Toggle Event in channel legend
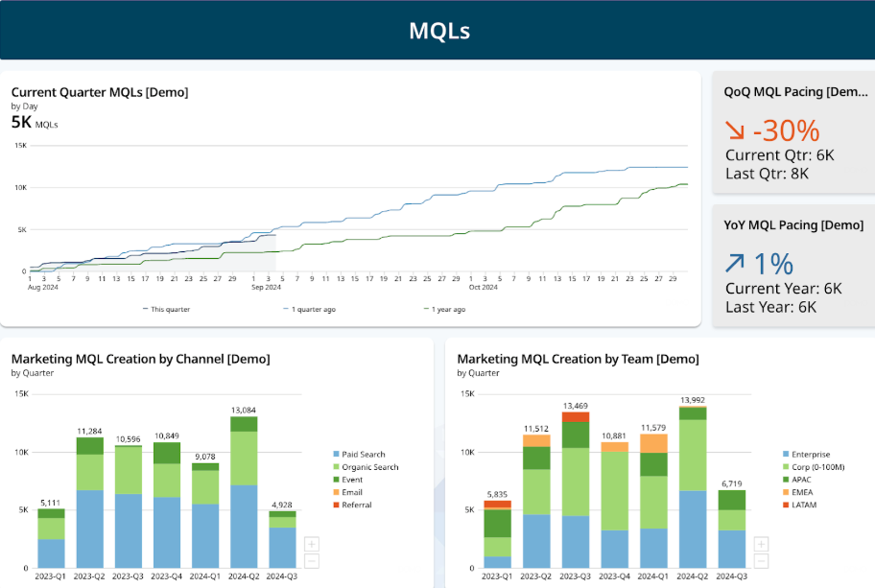Screen dimensions: 875x588 coord(348,480)
